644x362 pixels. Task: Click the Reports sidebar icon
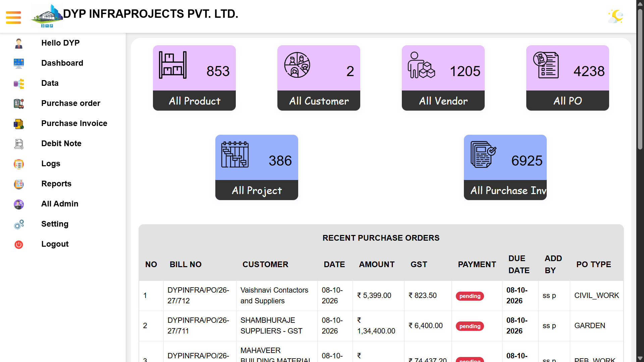[x=19, y=184]
